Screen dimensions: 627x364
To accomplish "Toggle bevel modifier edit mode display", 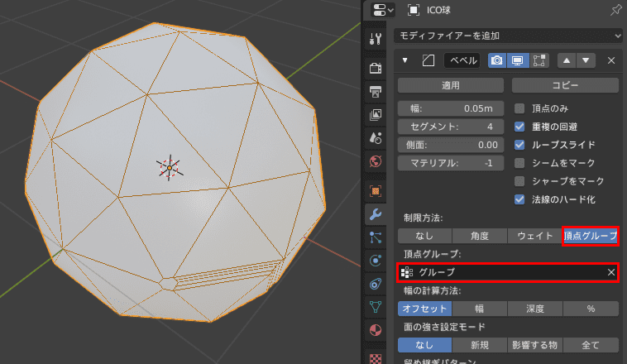I will click(538, 60).
